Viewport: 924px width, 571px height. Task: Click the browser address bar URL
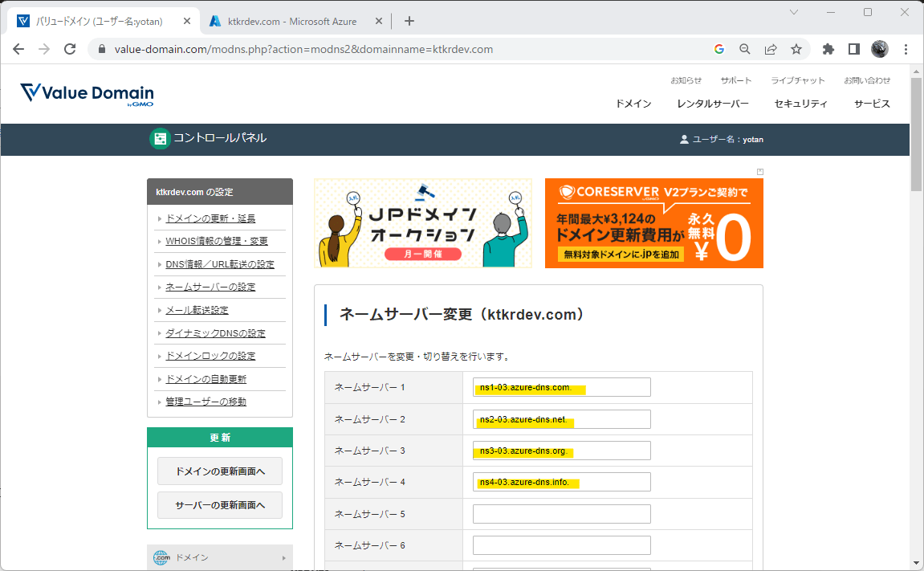pyautogui.click(x=303, y=49)
